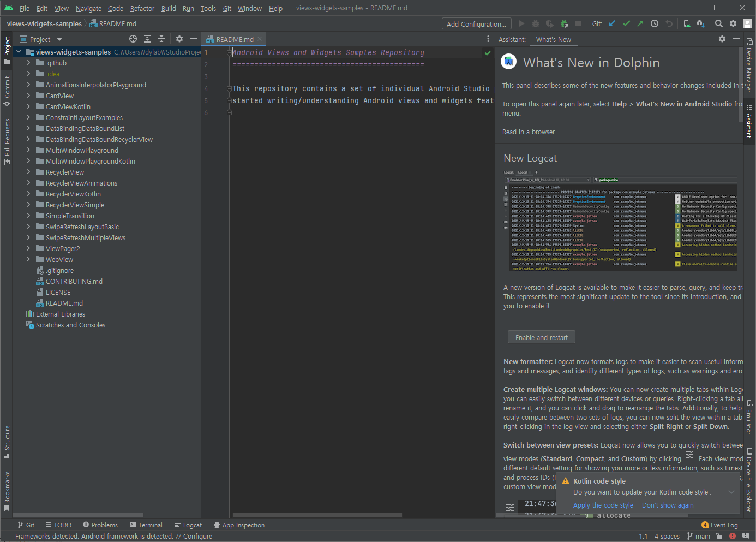Click Add Configuration button
This screenshot has height=542, width=756.
(476, 23)
